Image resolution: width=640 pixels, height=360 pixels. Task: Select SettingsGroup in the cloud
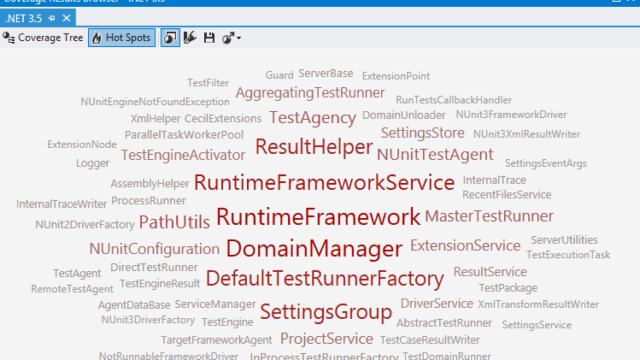[x=326, y=312]
